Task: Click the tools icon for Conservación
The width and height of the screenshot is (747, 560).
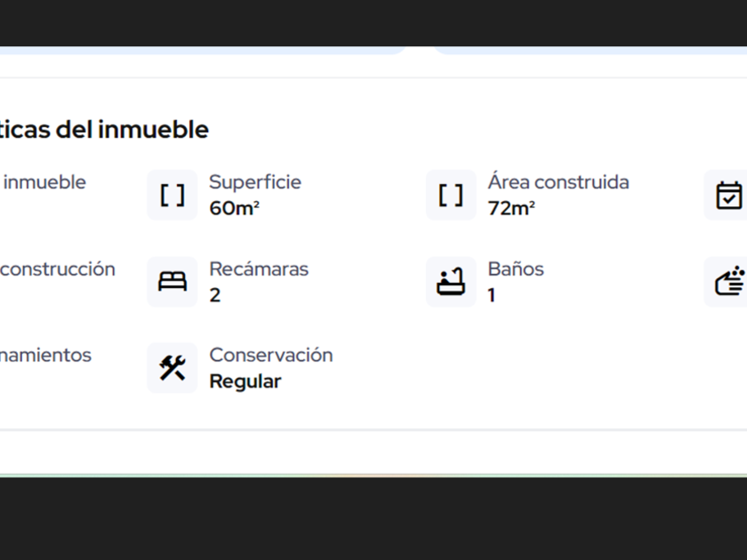Action: [x=173, y=368]
